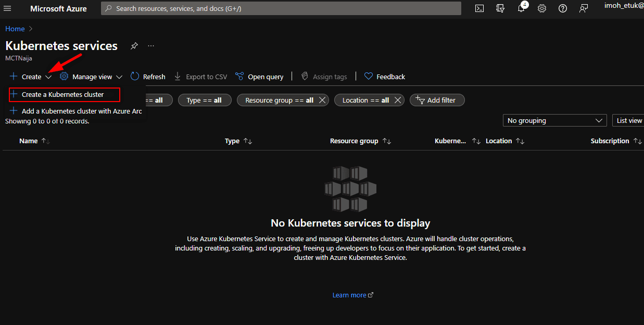
Task: Remove the Resource group filter
Action: (x=323, y=100)
